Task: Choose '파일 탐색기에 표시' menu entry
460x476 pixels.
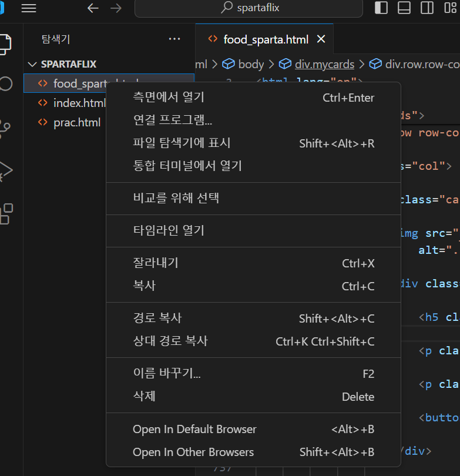Action: point(253,143)
